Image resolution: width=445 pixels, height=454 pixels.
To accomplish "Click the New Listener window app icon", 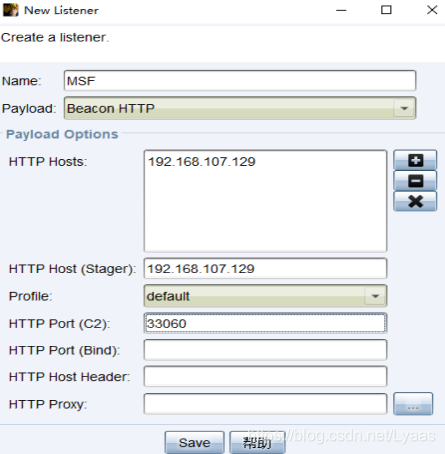I will [x=11, y=10].
